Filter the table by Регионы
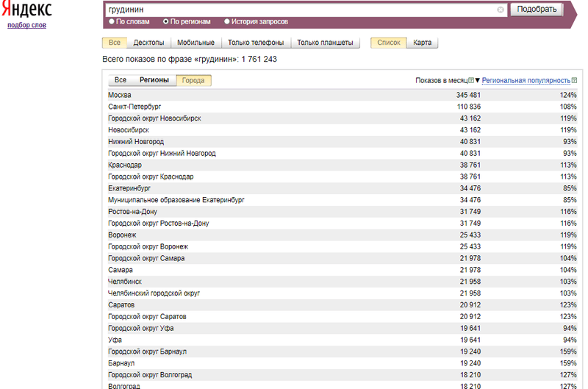 coord(154,80)
